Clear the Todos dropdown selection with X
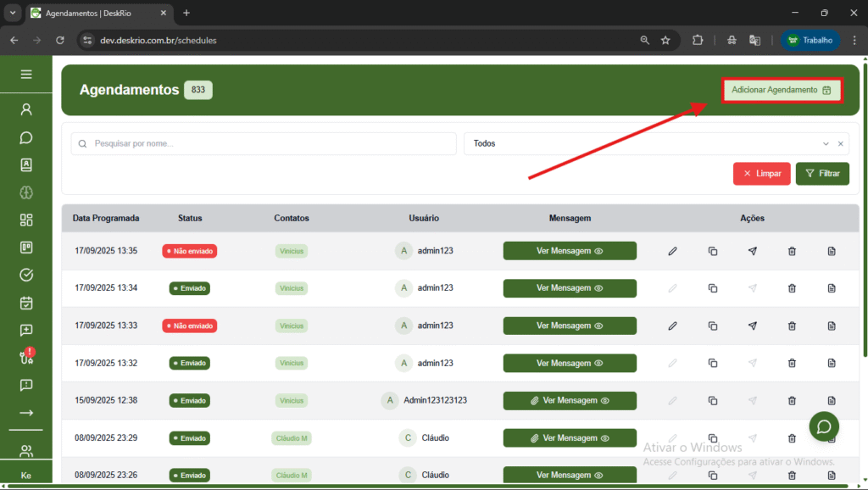 click(841, 144)
